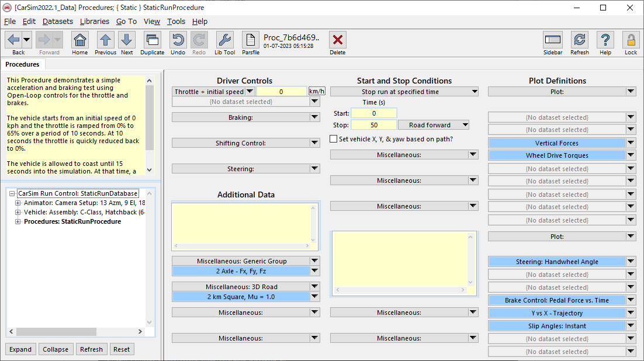
Task: Open the km/h units button
Action: tap(317, 91)
